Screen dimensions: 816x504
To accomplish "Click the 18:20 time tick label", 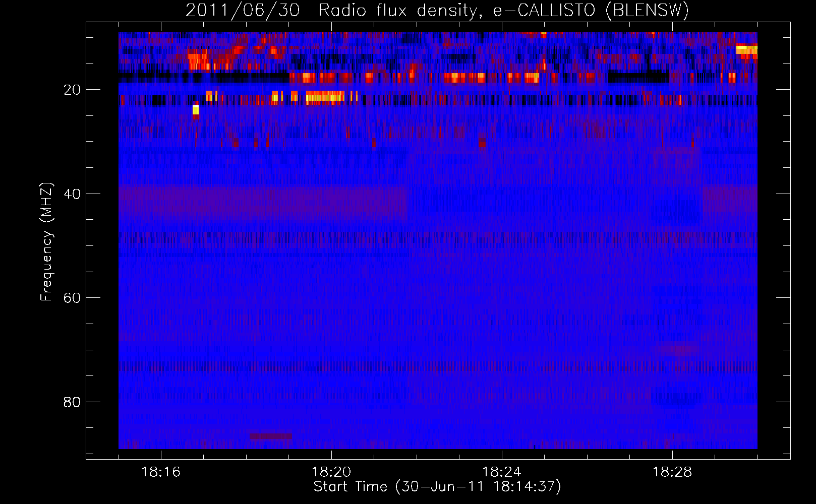I will tap(331, 472).
